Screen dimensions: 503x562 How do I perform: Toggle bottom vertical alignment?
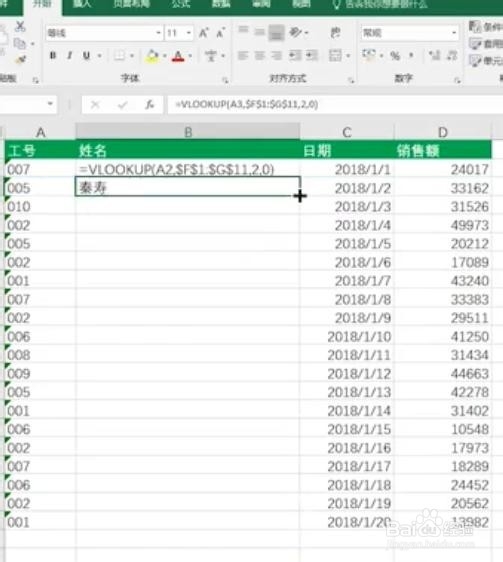pos(276,33)
